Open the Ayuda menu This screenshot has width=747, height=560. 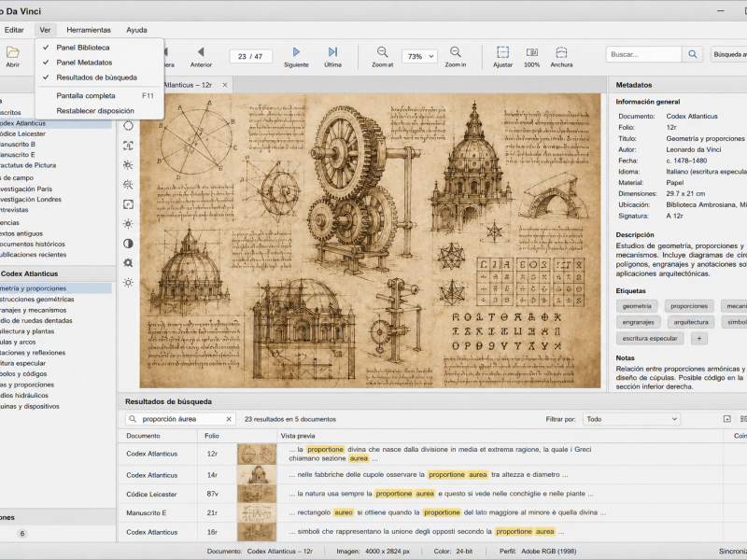click(x=136, y=30)
